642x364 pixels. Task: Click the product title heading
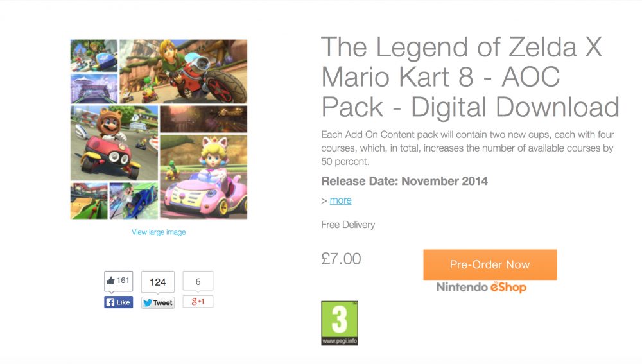(x=470, y=77)
